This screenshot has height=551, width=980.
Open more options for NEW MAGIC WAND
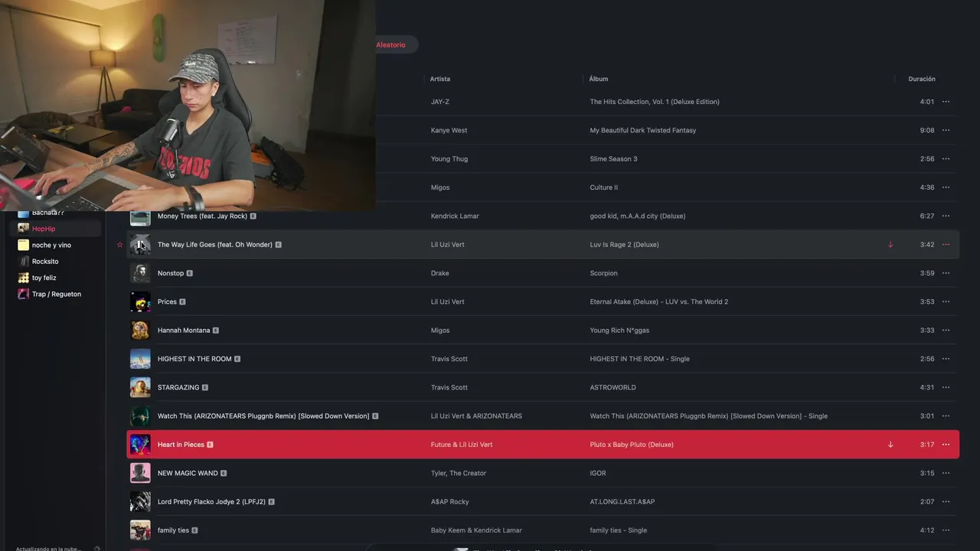click(946, 473)
